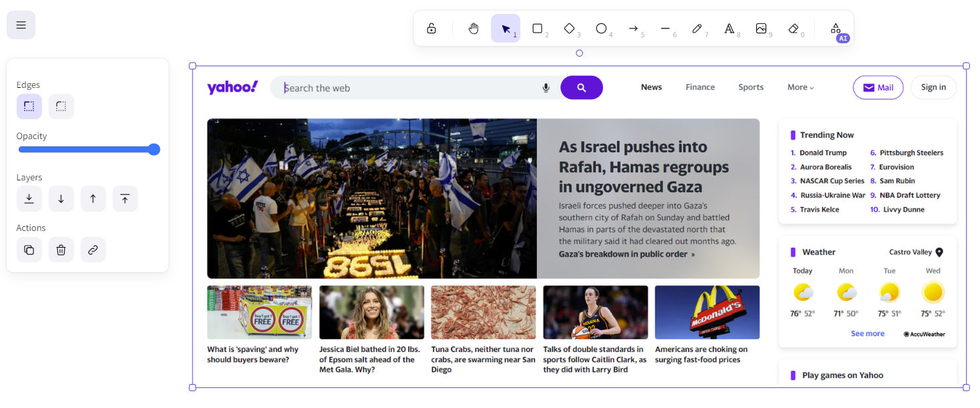Click the AccuWeather logo
Screen dimensions: 980x408
click(925, 334)
